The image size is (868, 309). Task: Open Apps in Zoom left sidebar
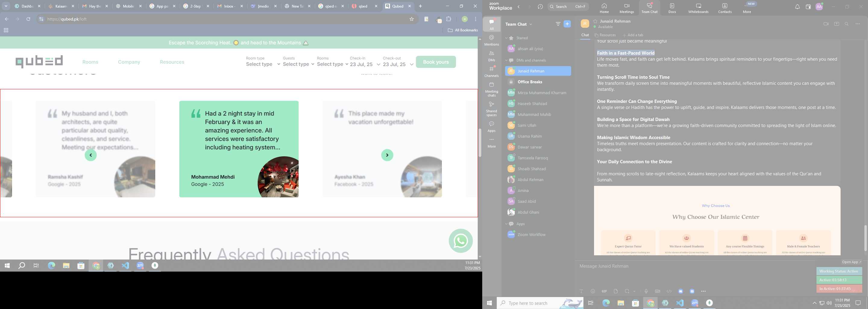[492, 126]
